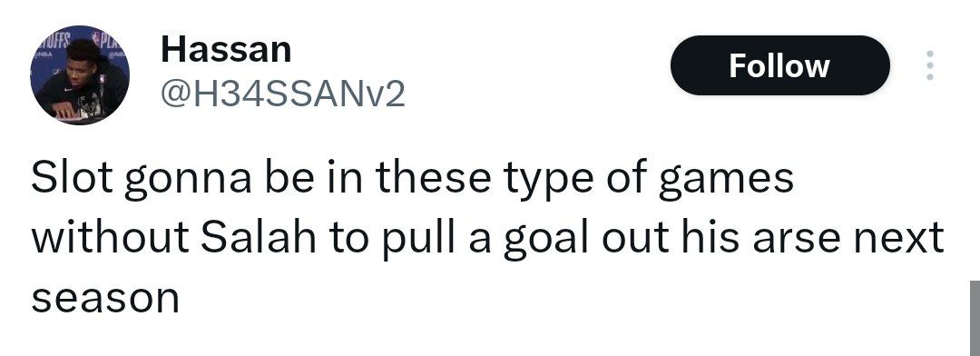Click the word 'season' in the last line
This screenshot has width=980, height=356.
(105, 299)
